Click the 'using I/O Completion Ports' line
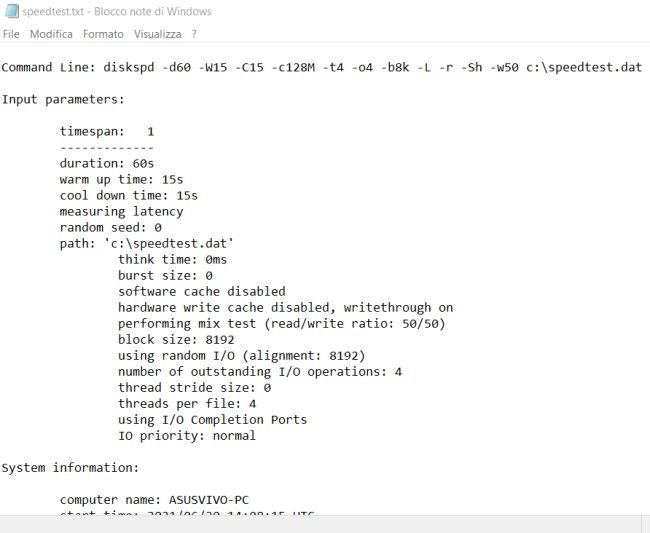This screenshot has width=650, height=533. coord(213,419)
